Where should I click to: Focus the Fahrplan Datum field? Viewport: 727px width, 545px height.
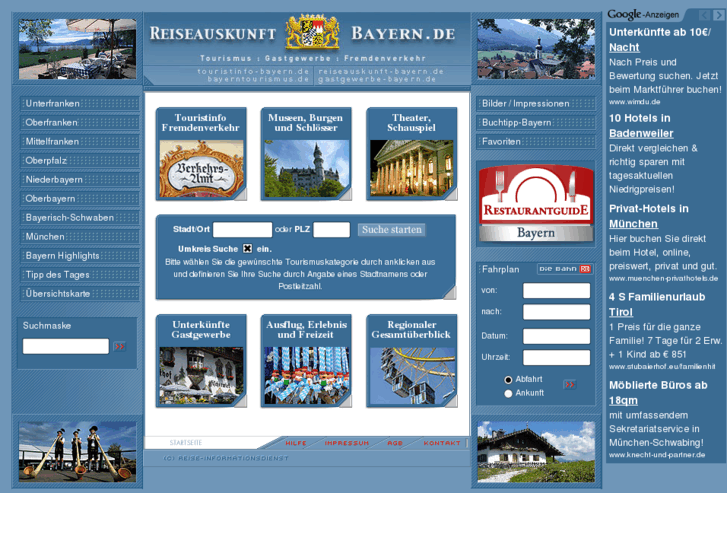(556, 336)
